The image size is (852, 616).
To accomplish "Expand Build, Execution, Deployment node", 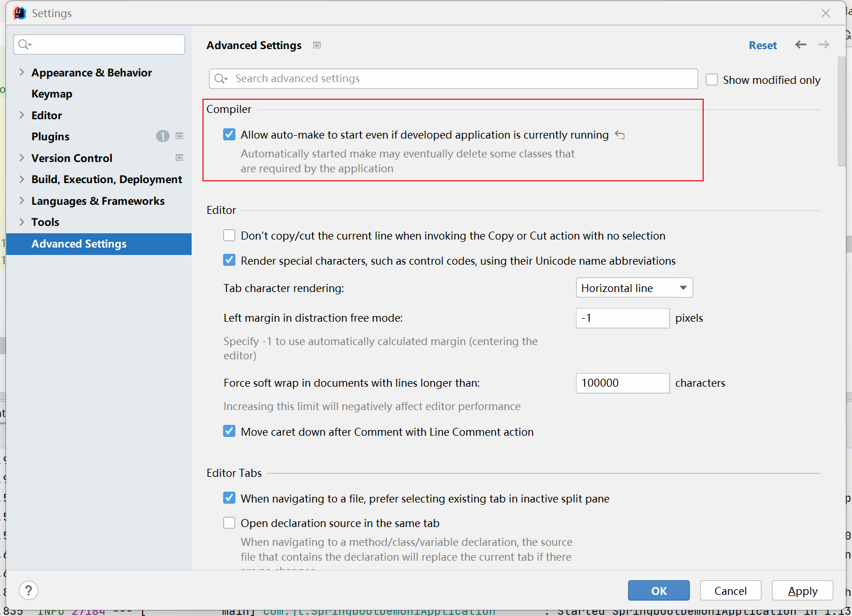I will (x=22, y=179).
